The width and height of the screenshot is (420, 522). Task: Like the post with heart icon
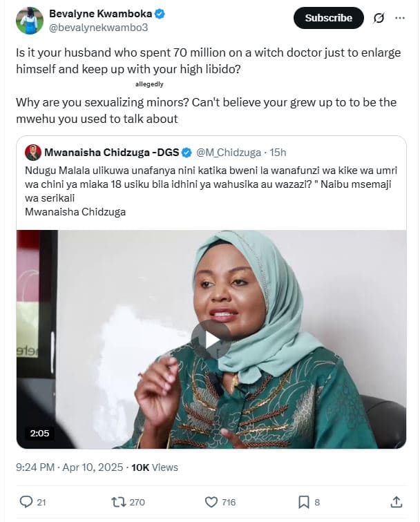point(211,502)
